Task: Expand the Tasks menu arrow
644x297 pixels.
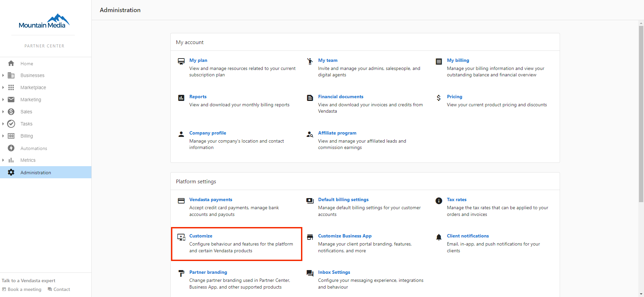Action: tap(3, 124)
